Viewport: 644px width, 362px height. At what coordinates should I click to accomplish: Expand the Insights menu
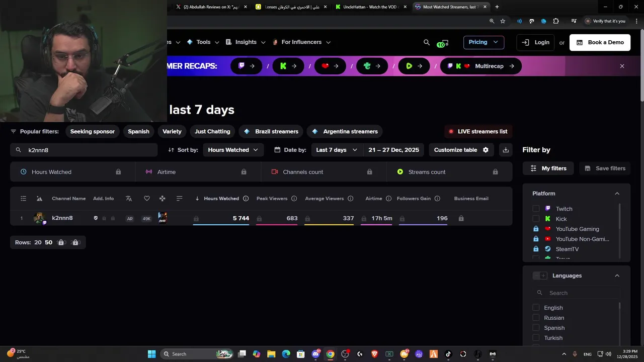click(x=246, y=42)
